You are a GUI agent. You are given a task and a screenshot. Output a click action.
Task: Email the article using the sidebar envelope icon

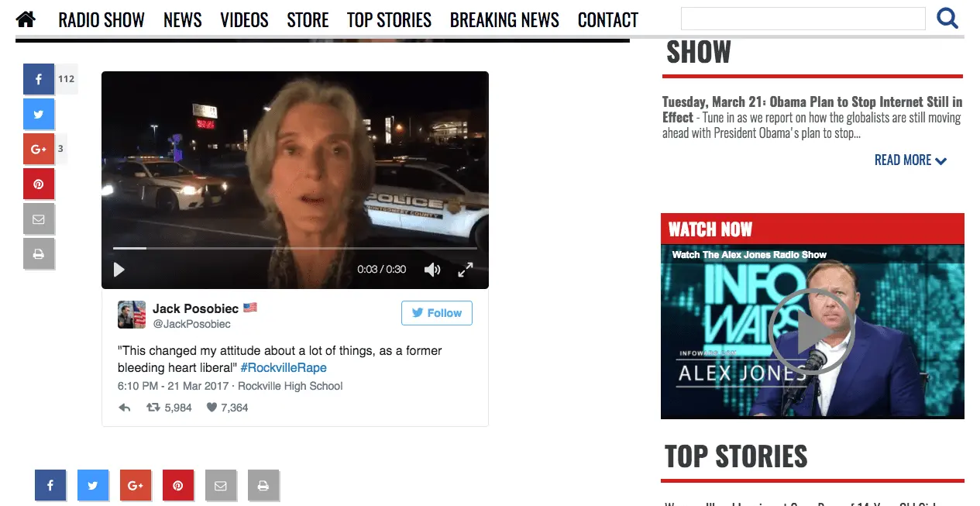pyautogui.click(x=39, y=219)
